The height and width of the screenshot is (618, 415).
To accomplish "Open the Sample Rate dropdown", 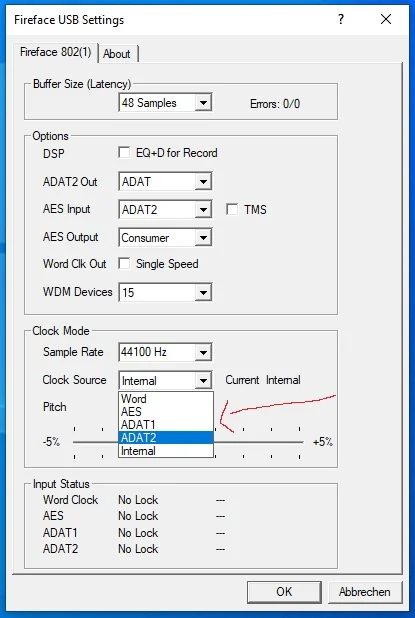I will coord(203,352).
